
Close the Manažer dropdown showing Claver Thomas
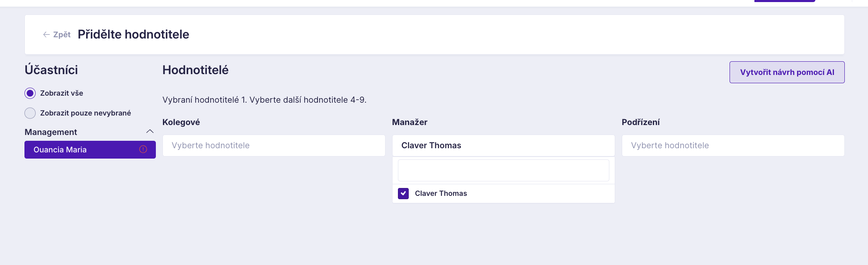[x=503, y=145]
